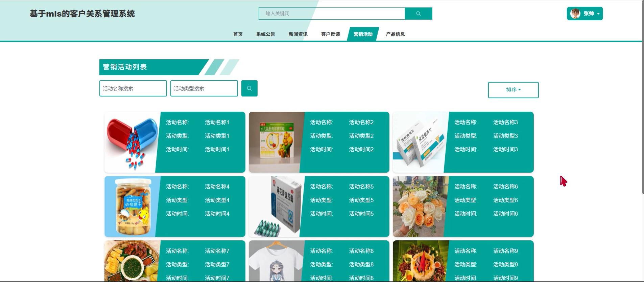This screenshot has width=644, height=282.
Task: Click the text 活动名称9
Action: [x=505, y=251]
